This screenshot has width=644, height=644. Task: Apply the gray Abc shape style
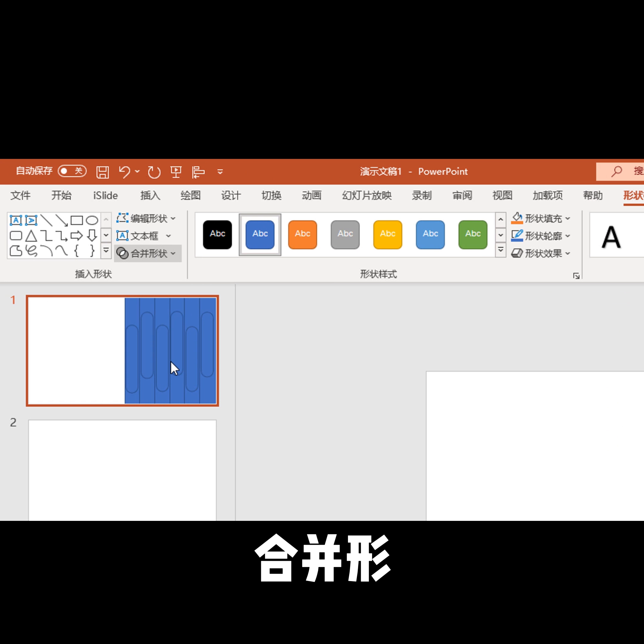tap(345, 235)
